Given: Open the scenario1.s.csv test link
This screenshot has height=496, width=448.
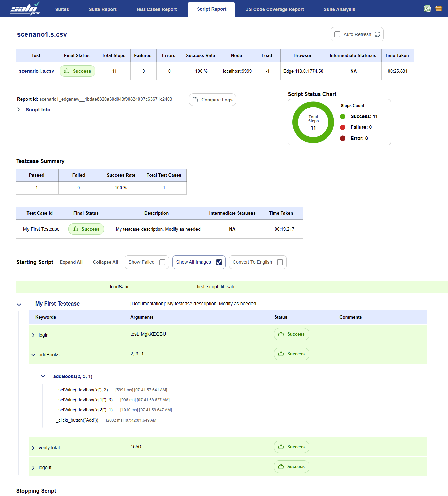Looking at the screenshot, I should 37,71.
